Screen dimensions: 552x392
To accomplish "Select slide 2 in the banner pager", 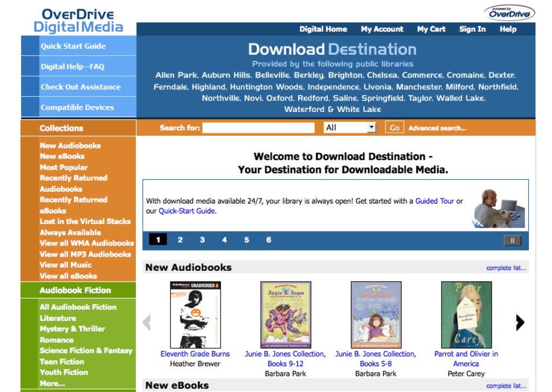I will [180, 240].
